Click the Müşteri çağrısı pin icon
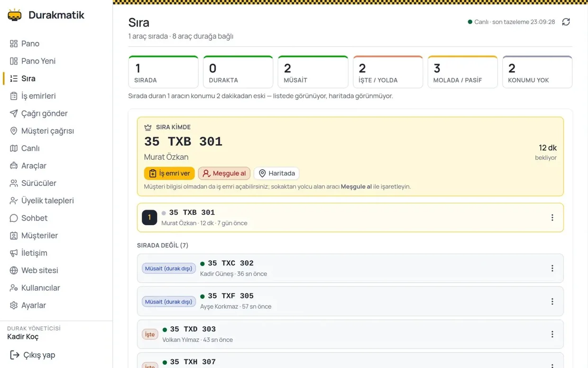Screen dimensions: 588x368 click(14, 131)
